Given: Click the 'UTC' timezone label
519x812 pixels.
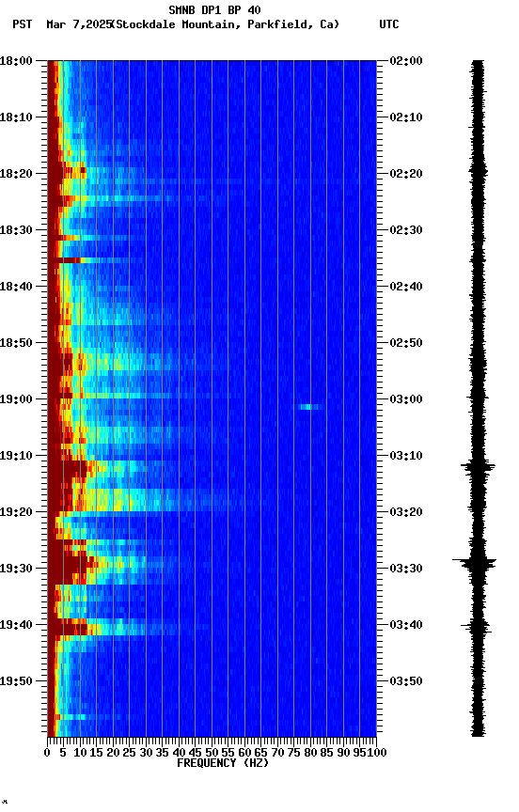Looking at the screenshot, I should pyautogui.click(x=389, y=24).
